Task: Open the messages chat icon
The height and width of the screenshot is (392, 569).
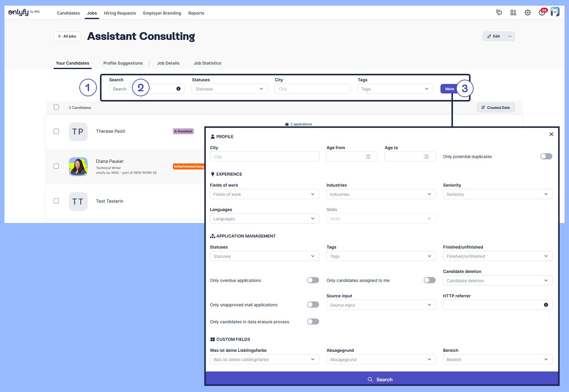Action: click(499, 13)
